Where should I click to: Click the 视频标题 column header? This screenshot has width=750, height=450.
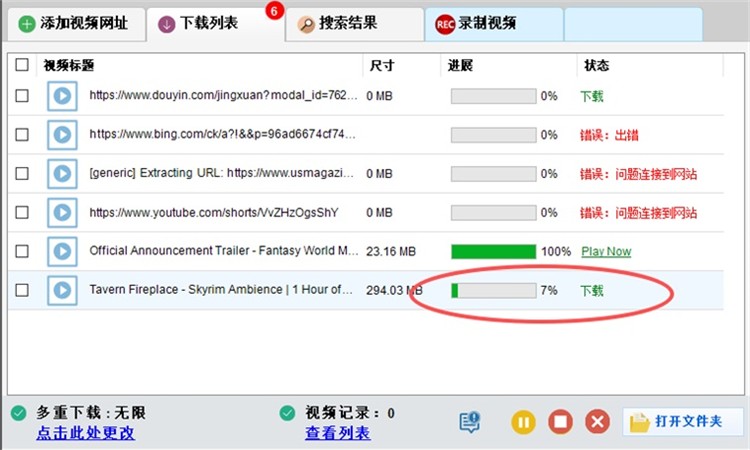click(69, 66)
